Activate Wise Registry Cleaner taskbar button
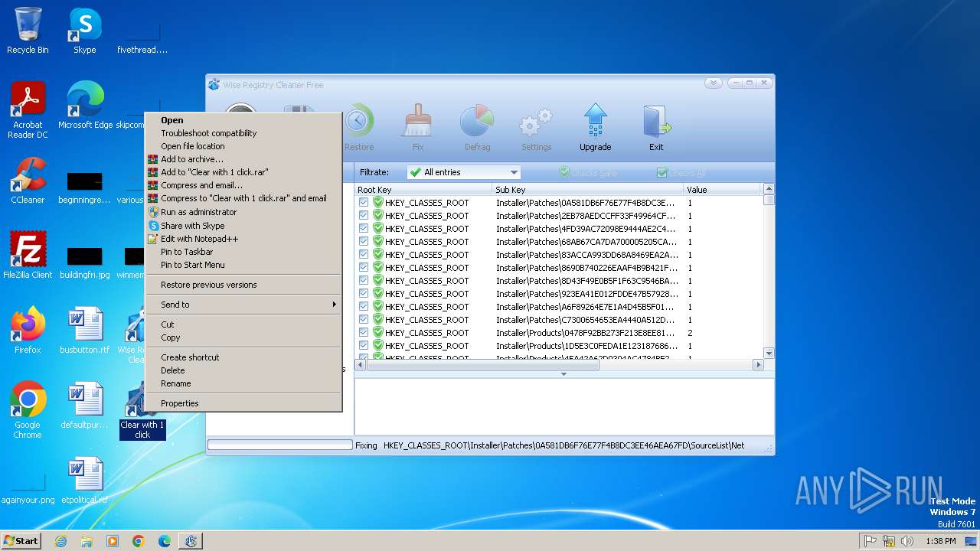The image size is (980, 551). click(x=191, y=541)
